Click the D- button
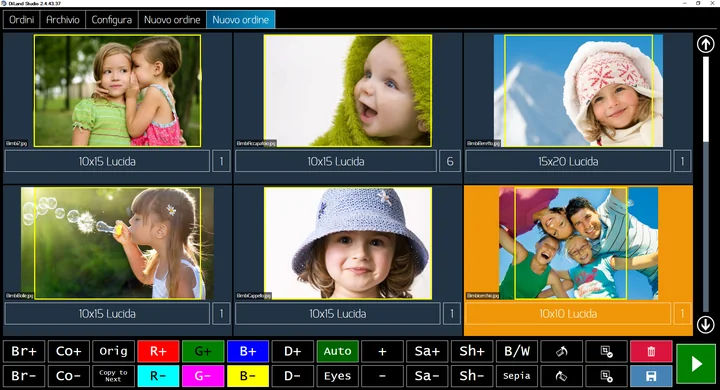Viewport: 720px width, 390px height. (x=292, y=376)
